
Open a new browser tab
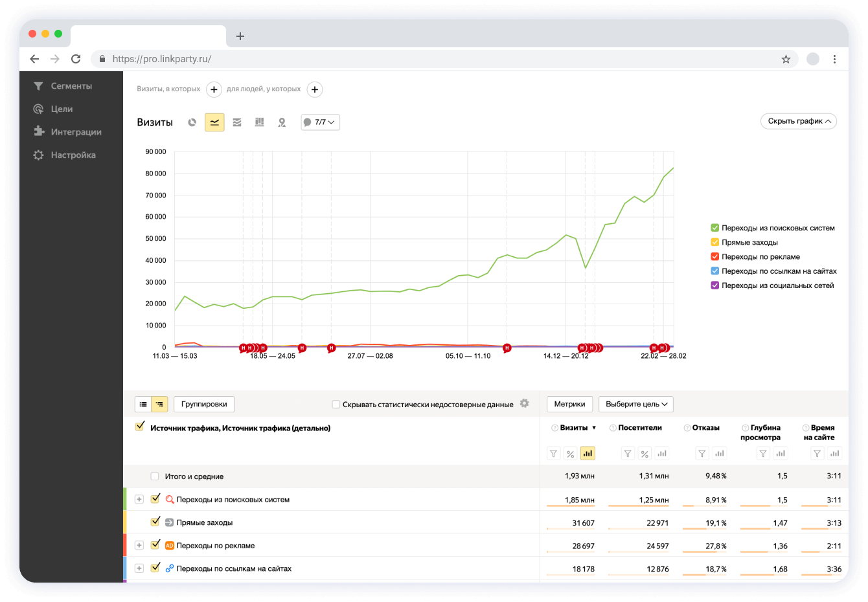click(x=240, y=36)
